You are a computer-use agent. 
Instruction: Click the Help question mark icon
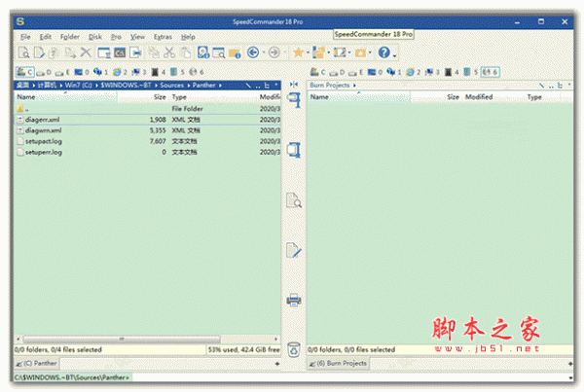[x=384, y=53]
